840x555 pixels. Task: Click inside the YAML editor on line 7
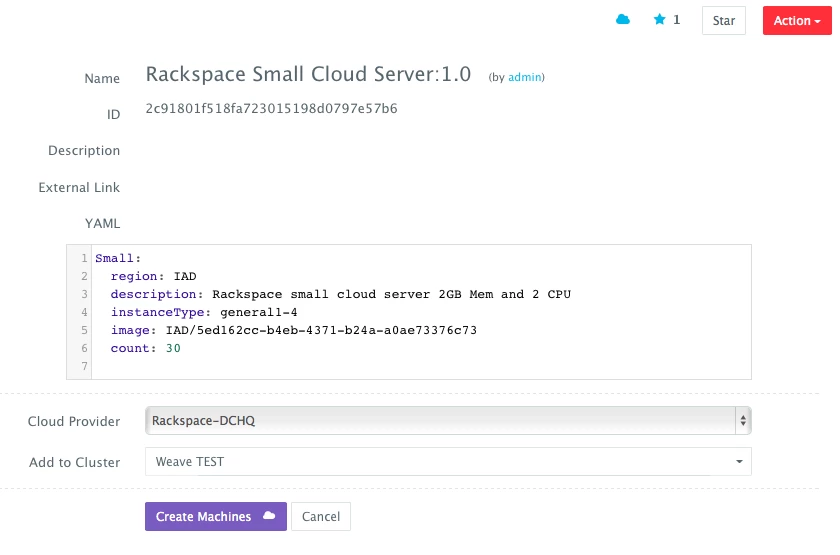click(421, 366)
